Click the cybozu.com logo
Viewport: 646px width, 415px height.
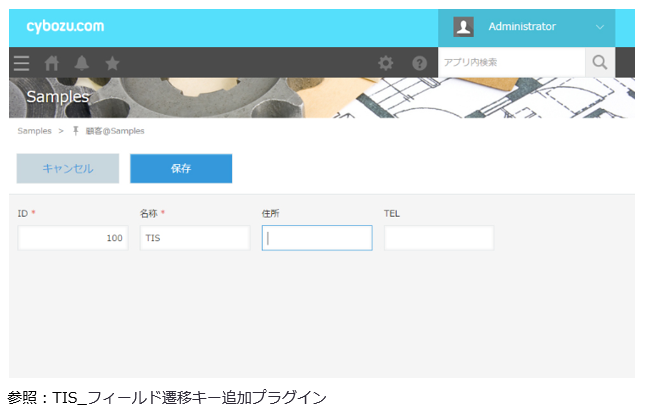65,27
